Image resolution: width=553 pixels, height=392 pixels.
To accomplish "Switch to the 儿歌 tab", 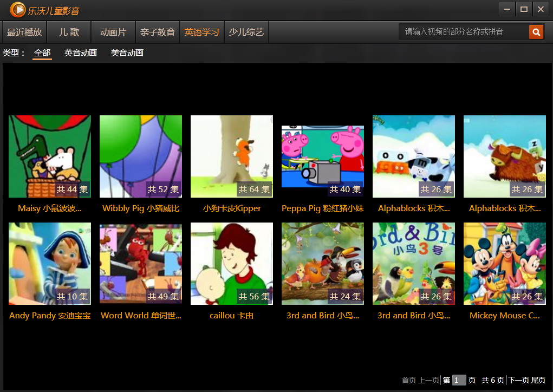I will point(69,32).
